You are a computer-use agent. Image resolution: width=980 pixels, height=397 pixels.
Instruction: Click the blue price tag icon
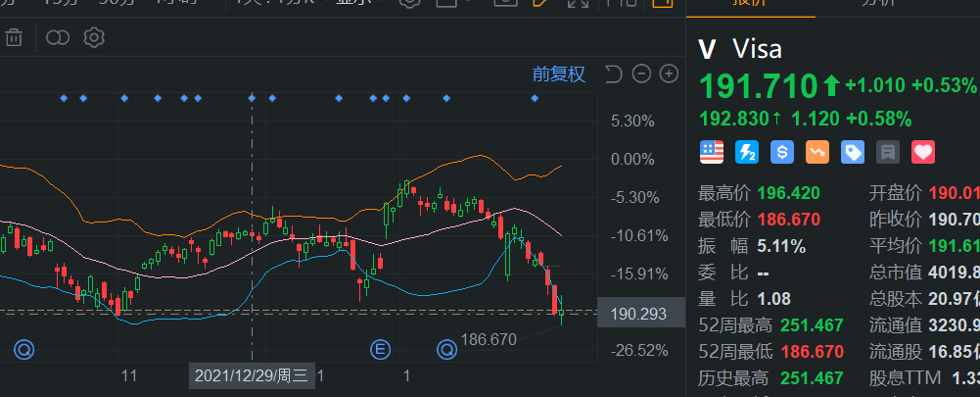coord(853,152)
